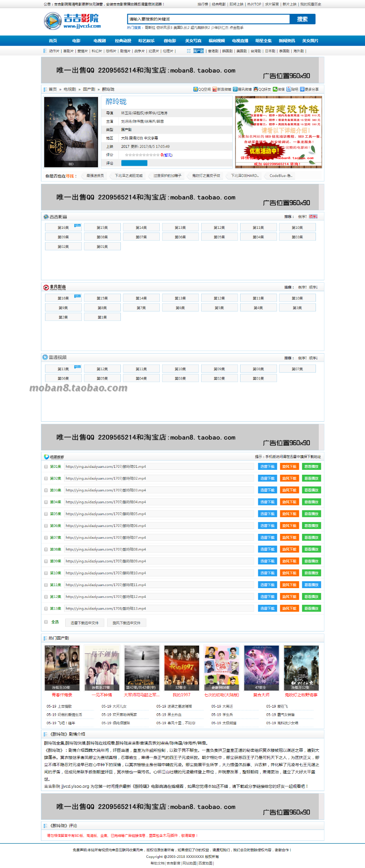The width and height of the screenshot is (365, 868).
Task: Click 迅雷下载选中文件 button
Action: pos(85,623)
